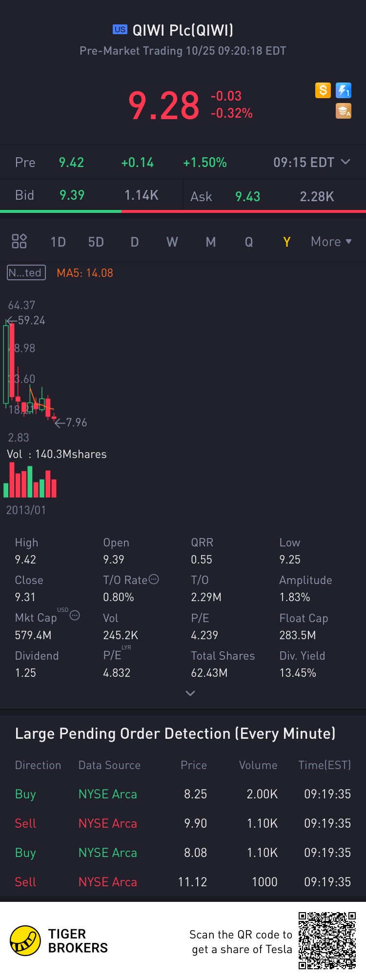Screen dimensions: 366x980
Task: Select the 5D chart tab
Action: click(96, 242)
